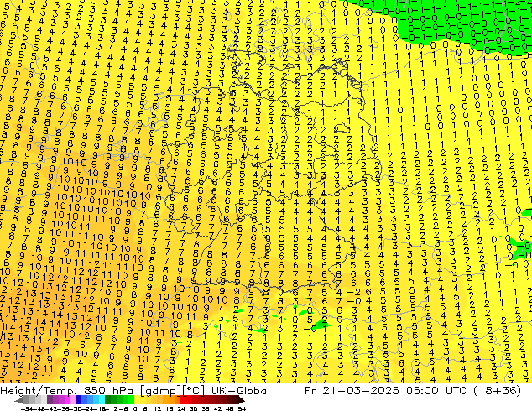Select the blue band in the temperature legend
Screen dimensions: 532x411
pyautogui.click(x=91, y=399)
